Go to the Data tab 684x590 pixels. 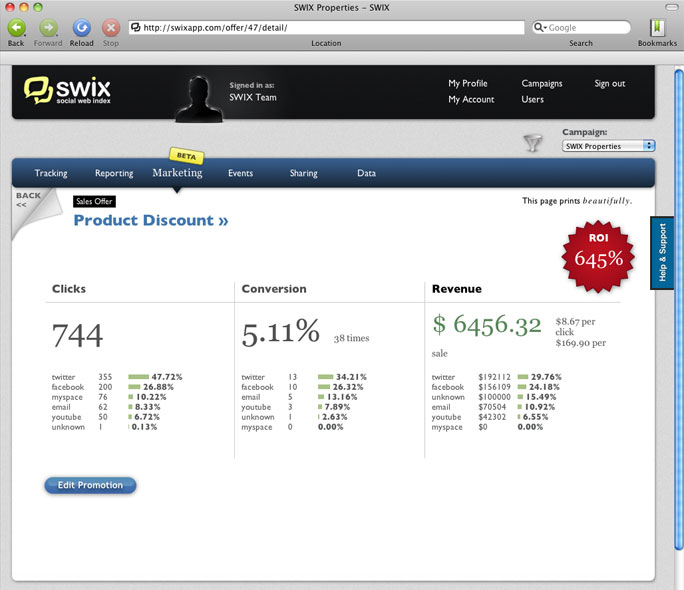click(366, 173)
